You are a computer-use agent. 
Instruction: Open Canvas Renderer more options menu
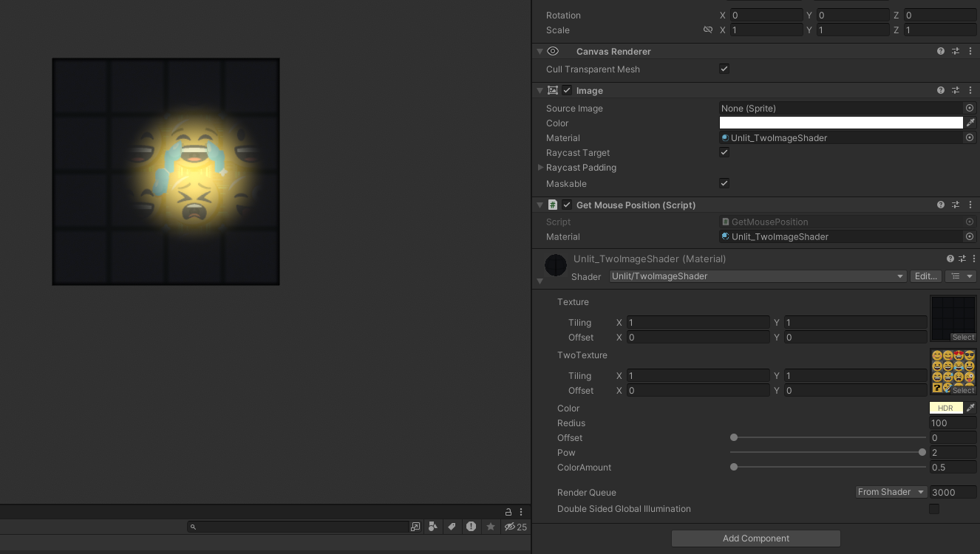tap(970, 51)
